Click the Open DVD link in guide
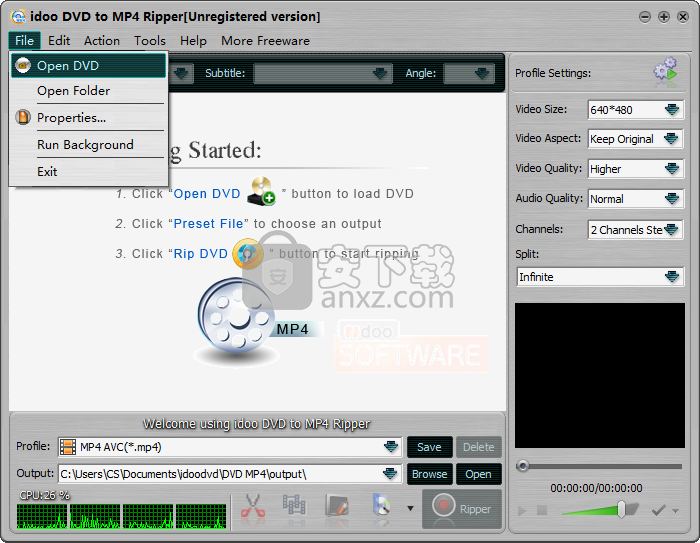The width and height of the screenshot is (700, 543). coord(207,194)
